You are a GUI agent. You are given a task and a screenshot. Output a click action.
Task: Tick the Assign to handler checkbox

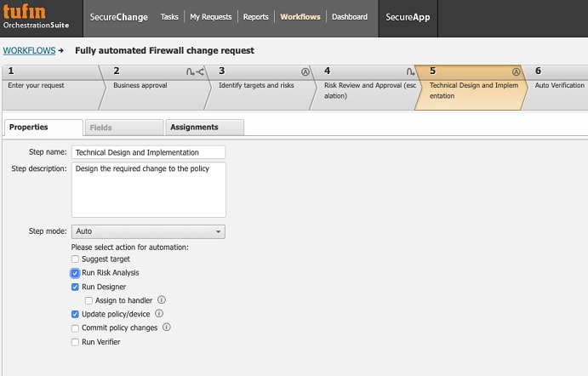click(88, 300)
